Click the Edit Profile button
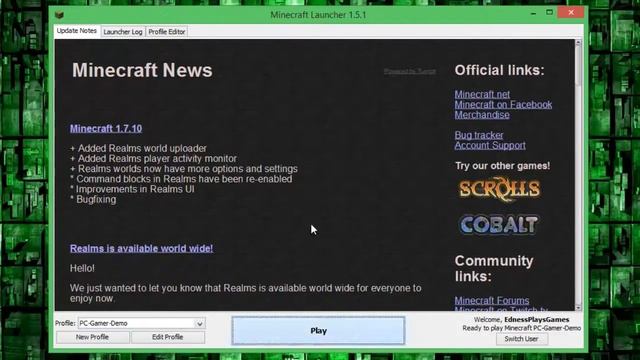This screenshot has height=360, width=640. [x=168, y=337]
